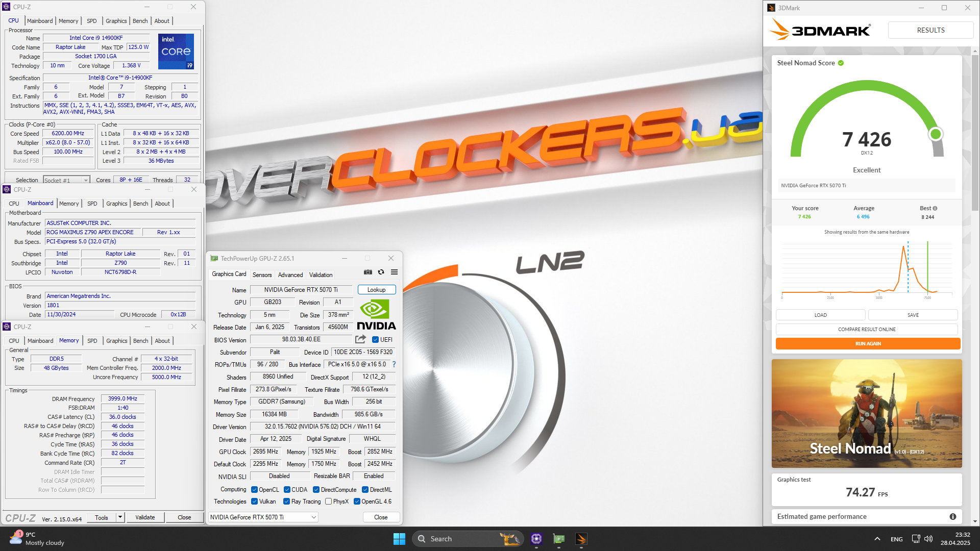Show hidden tray icons chevron
The height and width of the screenshot is (551, 980).
pyautogui.click(x=877, y=539)
